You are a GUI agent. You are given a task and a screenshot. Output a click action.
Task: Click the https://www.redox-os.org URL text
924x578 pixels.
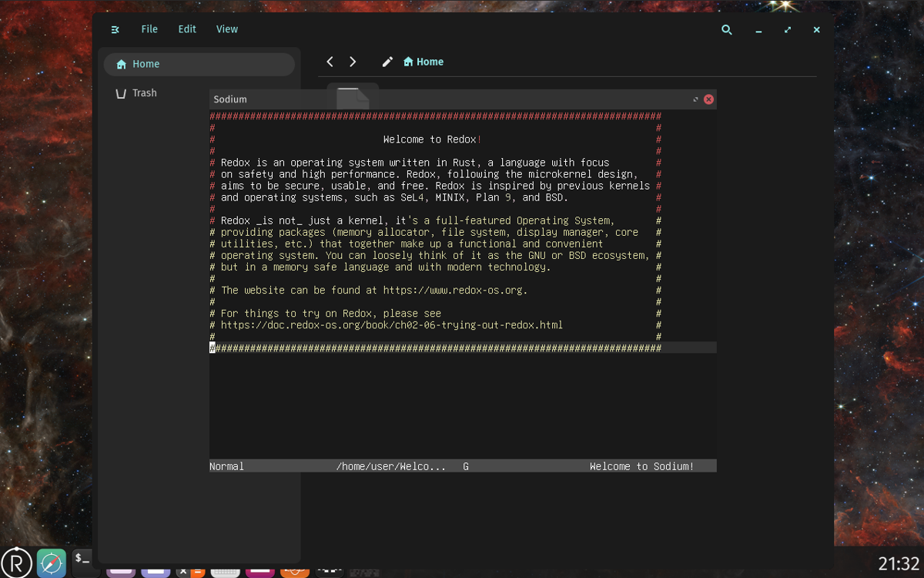point(454,291)
